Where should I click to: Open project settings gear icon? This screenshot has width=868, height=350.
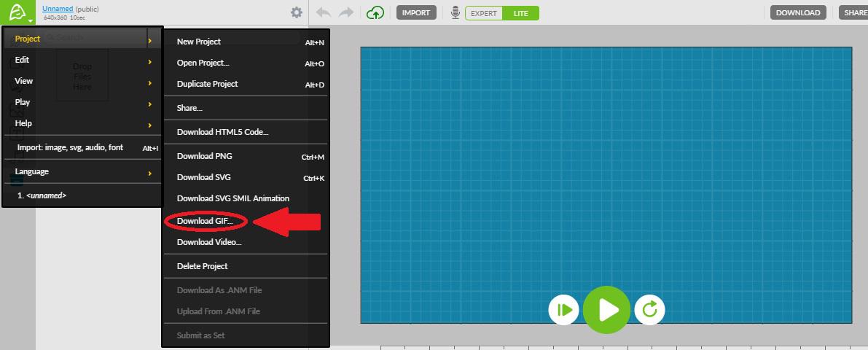point(297,12)
